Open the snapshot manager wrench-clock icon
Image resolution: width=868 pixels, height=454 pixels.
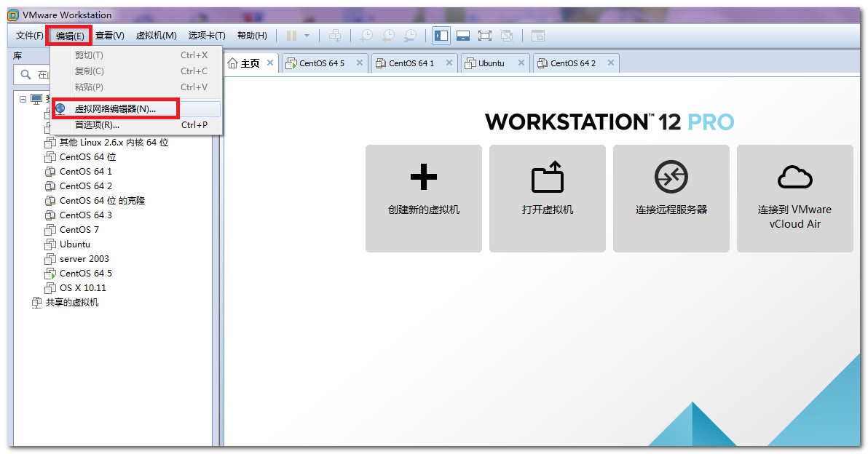point(410,36)
